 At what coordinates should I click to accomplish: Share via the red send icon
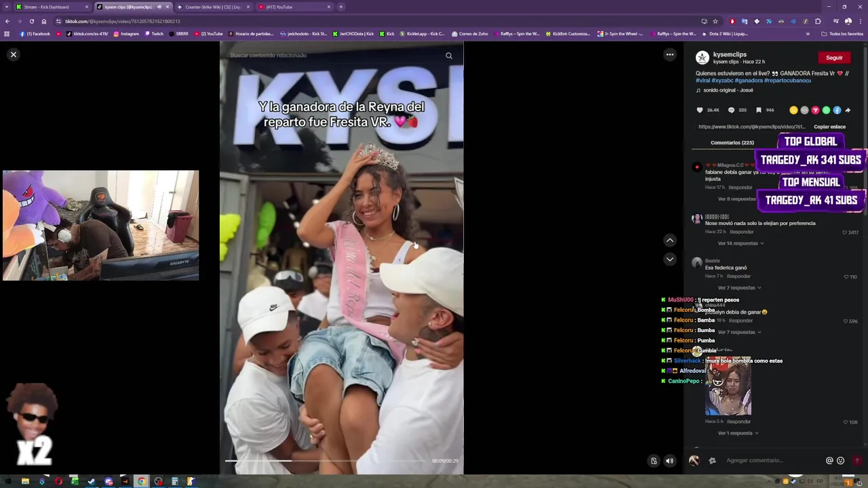(815, 110)
